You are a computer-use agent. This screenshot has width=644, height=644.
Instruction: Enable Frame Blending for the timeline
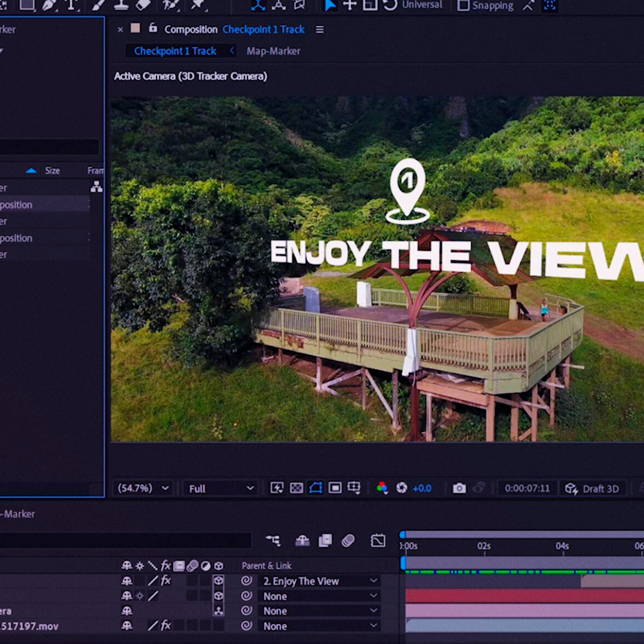pos(325,540)
